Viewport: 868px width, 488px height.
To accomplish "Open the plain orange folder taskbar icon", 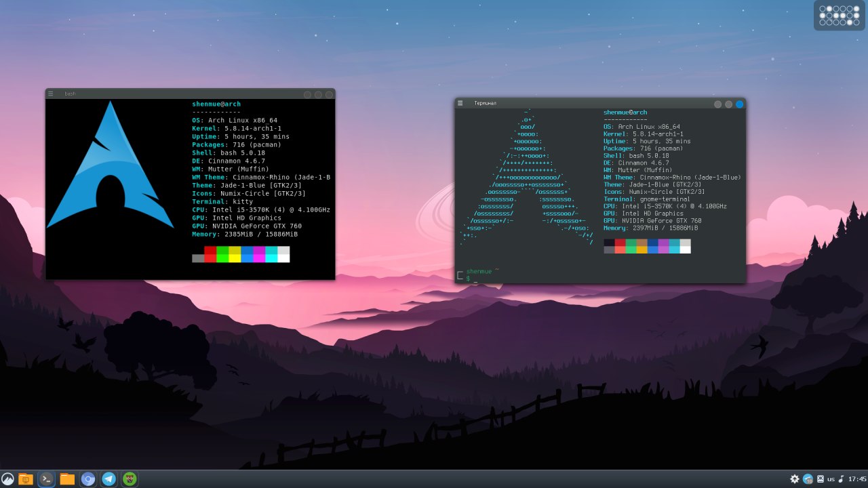I will (67, 479).
